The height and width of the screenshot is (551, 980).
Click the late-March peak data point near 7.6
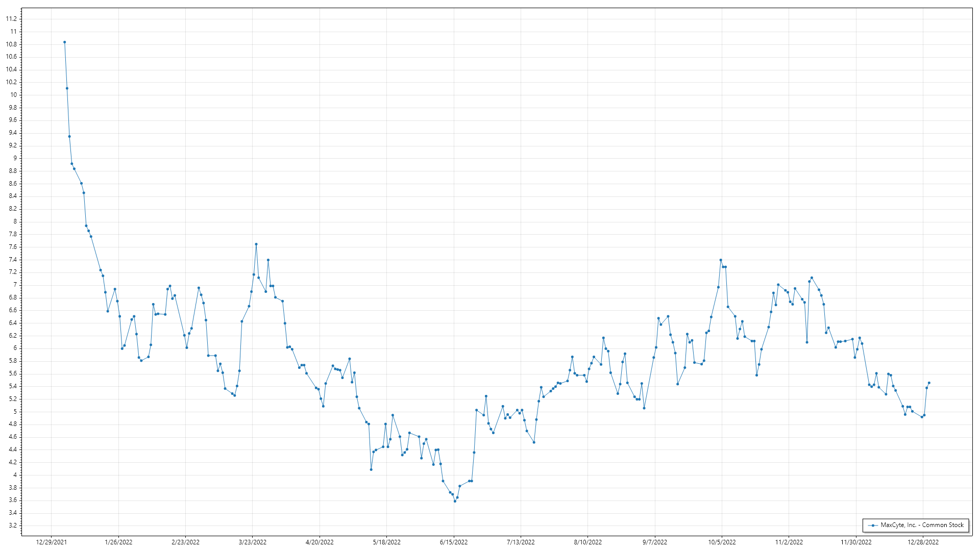click(256, 244)
